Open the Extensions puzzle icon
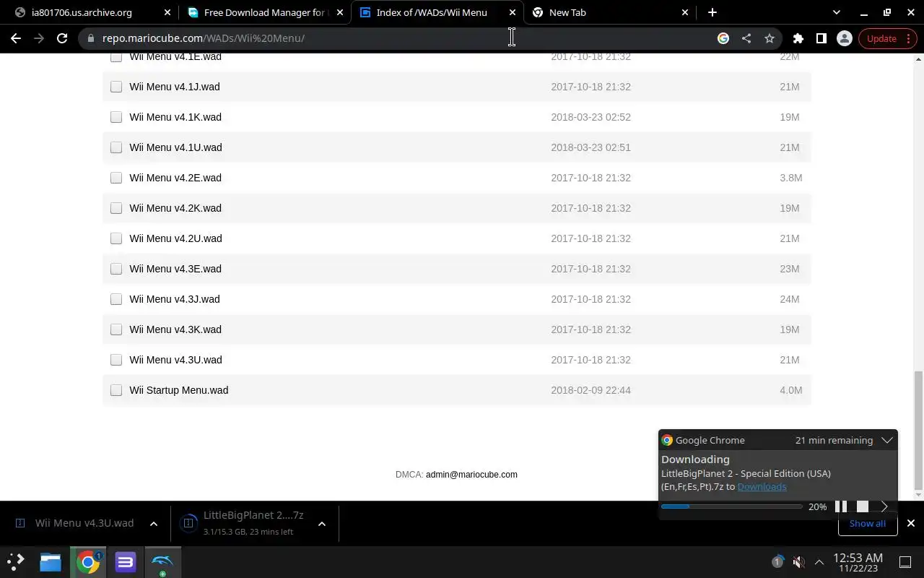The width and height of the screenshot is (924, 578). point(798,38)
